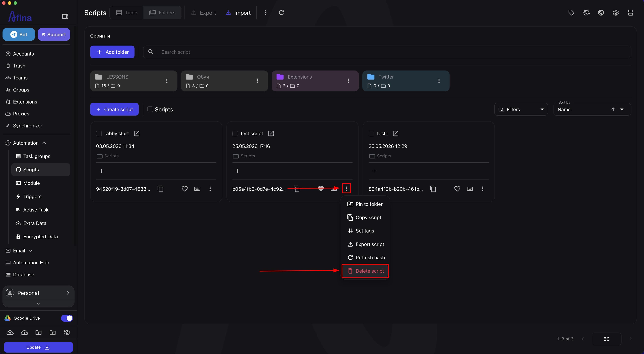Expand chevron below Personal
This screenshot has width=644, height=354.
38,304
